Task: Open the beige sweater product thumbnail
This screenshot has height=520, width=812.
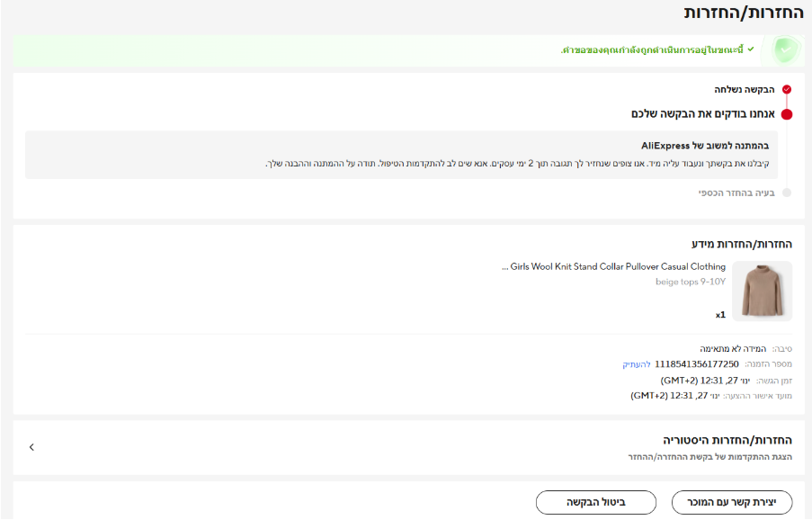Action: [x=763, y=291]
